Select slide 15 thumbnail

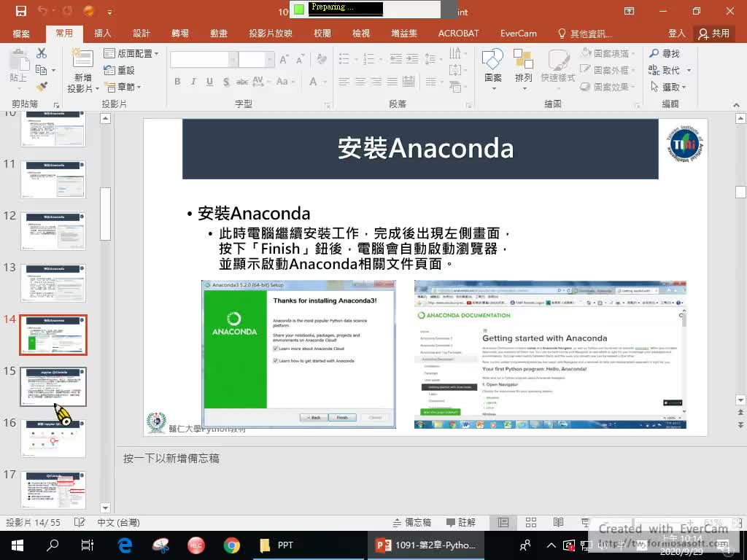[x=53, y=386]
